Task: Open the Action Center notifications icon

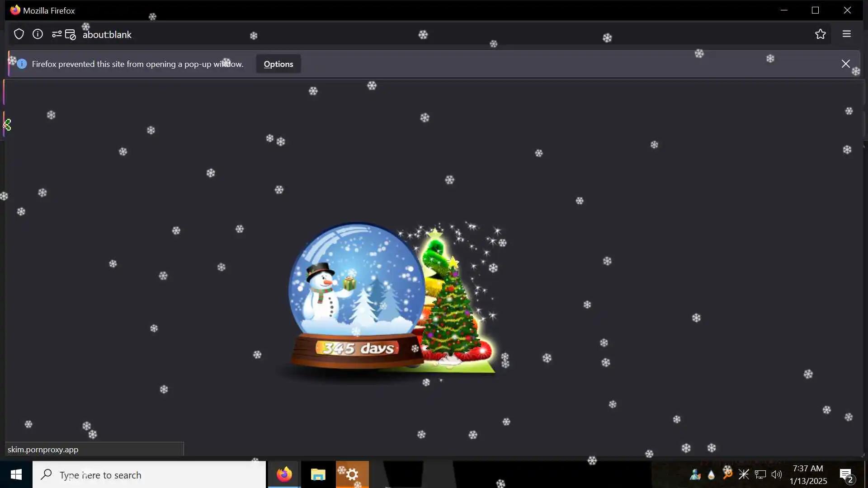Action: point(846,474)
